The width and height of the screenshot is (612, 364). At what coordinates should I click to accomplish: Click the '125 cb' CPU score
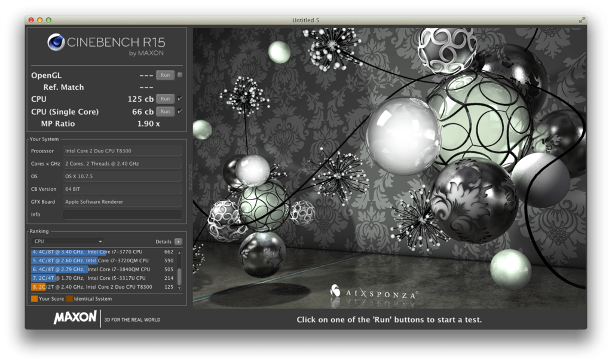(140, 99)
